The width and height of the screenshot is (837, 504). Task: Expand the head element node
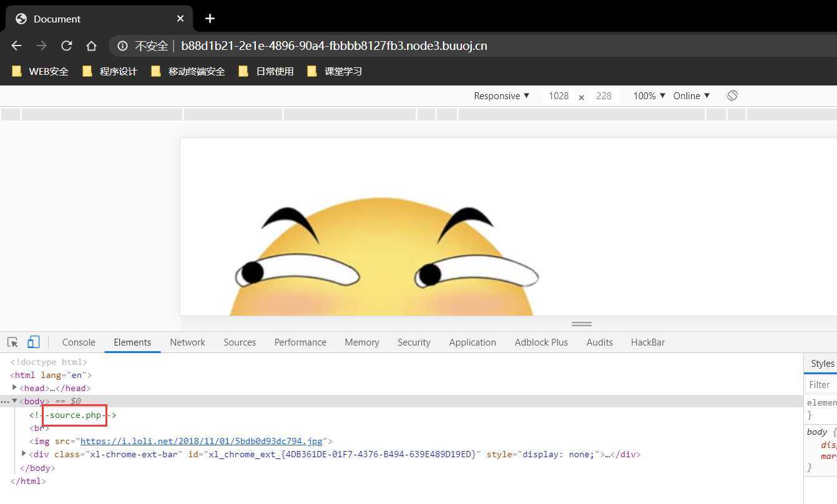(14, 387)
